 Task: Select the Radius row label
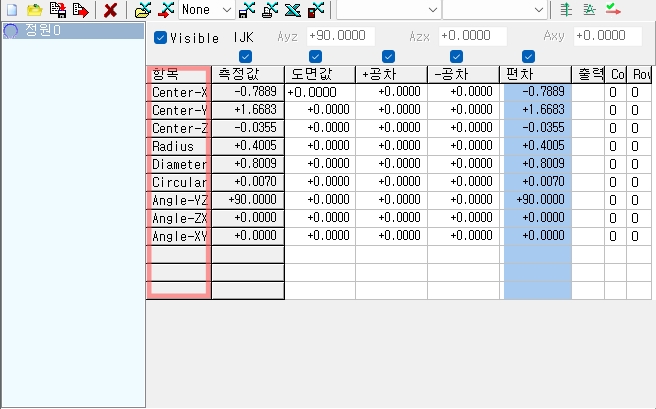click(x=179, y=146)
